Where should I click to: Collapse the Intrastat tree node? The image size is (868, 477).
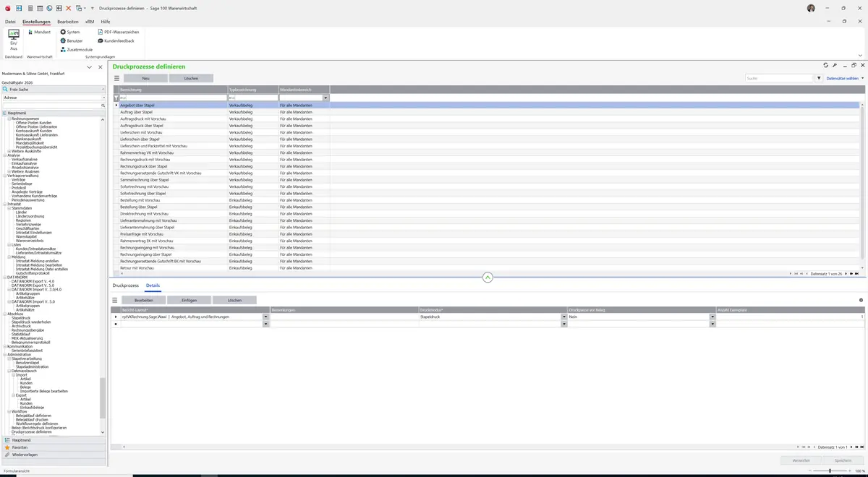coord(4,204)
